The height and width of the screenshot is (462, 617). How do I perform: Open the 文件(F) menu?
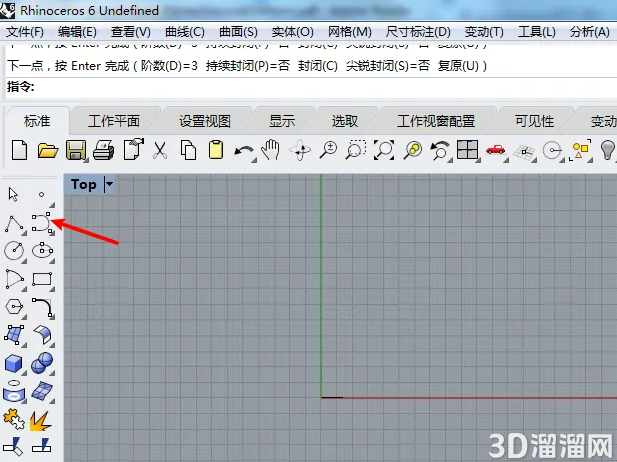[25, 31]
